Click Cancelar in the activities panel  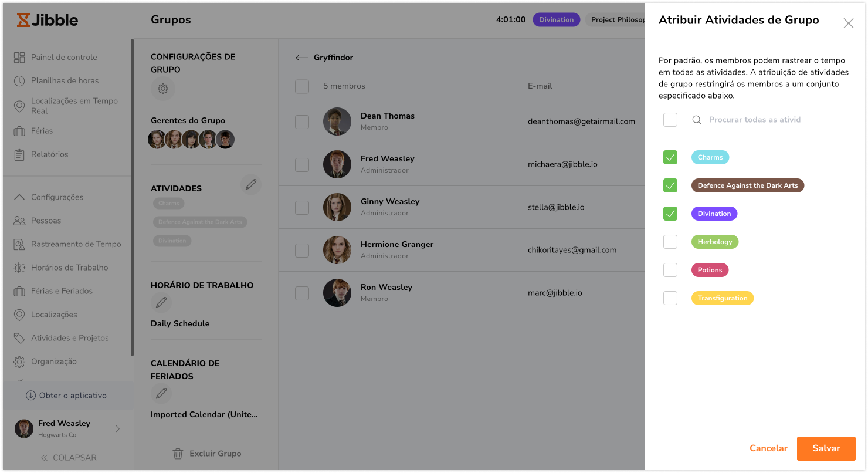[x=768, y=448]
